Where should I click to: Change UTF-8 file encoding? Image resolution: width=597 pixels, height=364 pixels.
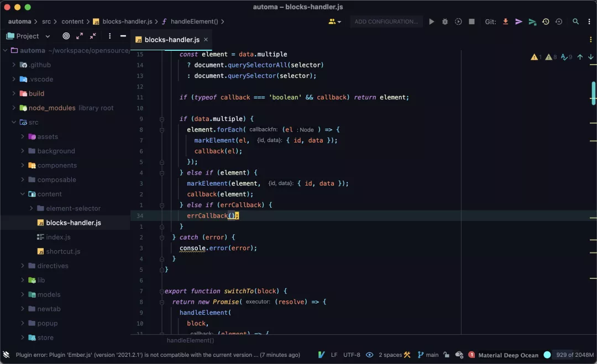352,355
